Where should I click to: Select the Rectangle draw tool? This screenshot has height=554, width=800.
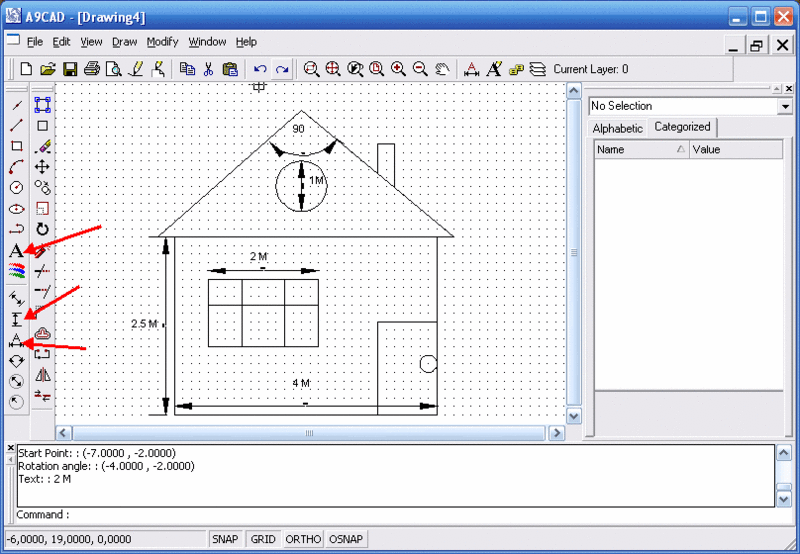point(16,146)
